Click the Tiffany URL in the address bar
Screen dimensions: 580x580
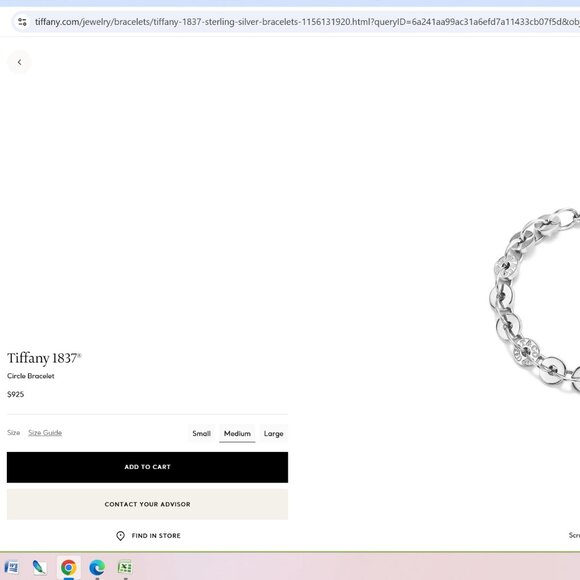pyautogui.click(x=307, y=22)
